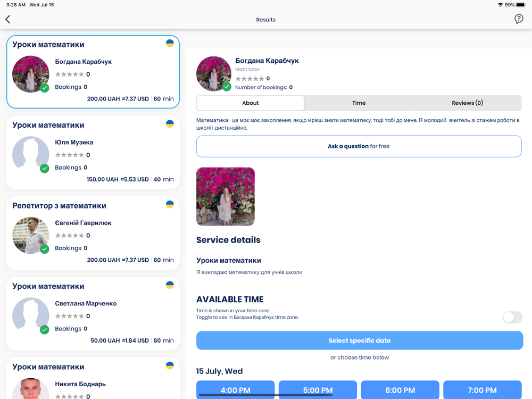Go back using the back arrow

tap(8, 19)
